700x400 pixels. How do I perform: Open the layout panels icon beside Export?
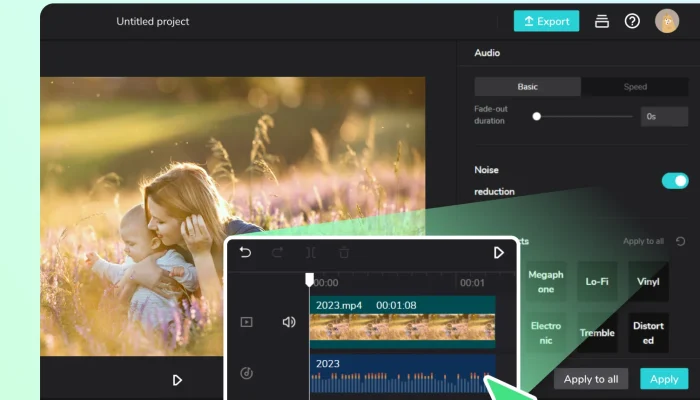pyautogui.click(x=602, y=21)
